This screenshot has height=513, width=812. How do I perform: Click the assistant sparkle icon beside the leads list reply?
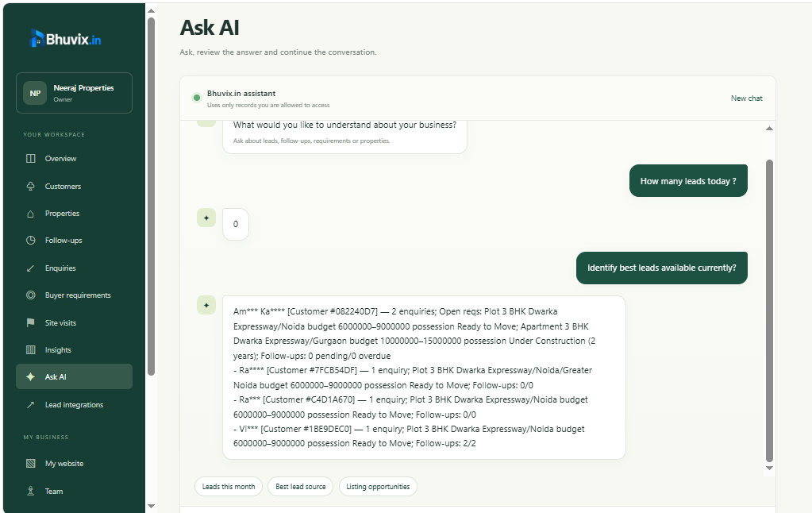[206, 305]
